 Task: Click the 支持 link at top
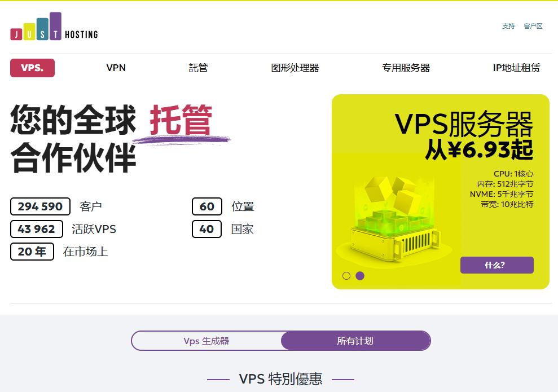(508, 26)
